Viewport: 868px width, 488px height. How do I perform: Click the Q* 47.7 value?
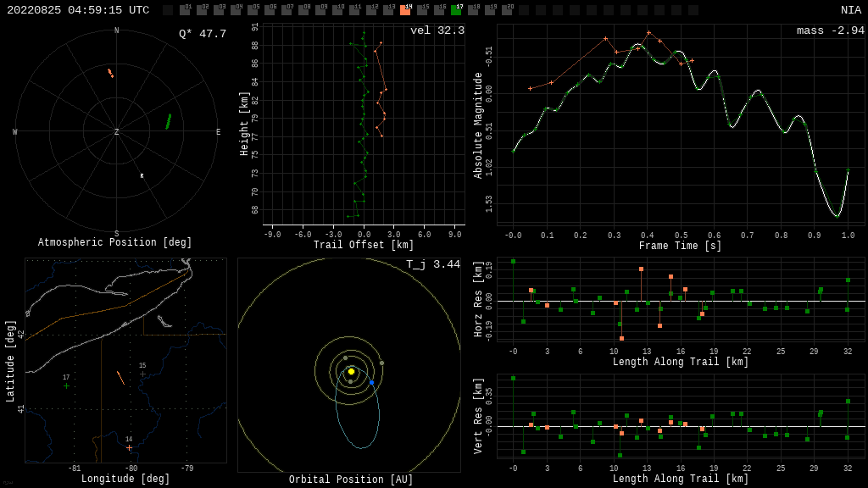pyautogui.click(x=203, y=34)
